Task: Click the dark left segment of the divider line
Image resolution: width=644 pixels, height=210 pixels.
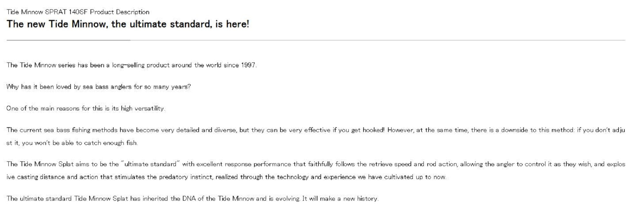Action: point(68,40)
